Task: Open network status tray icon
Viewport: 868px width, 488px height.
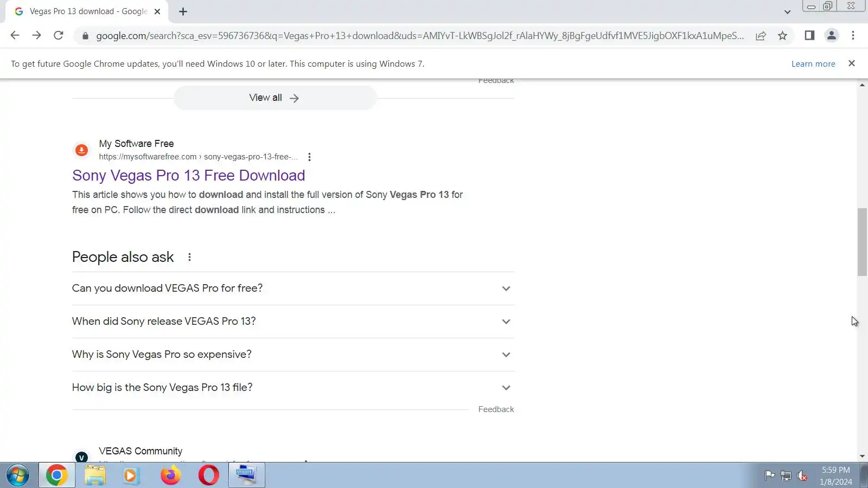Action: pos(786,476)
